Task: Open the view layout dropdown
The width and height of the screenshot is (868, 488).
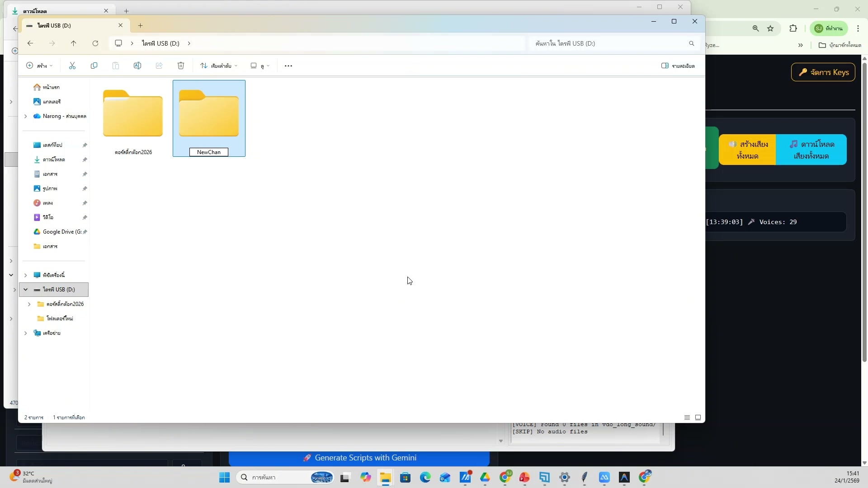Action: coord(260,66)
